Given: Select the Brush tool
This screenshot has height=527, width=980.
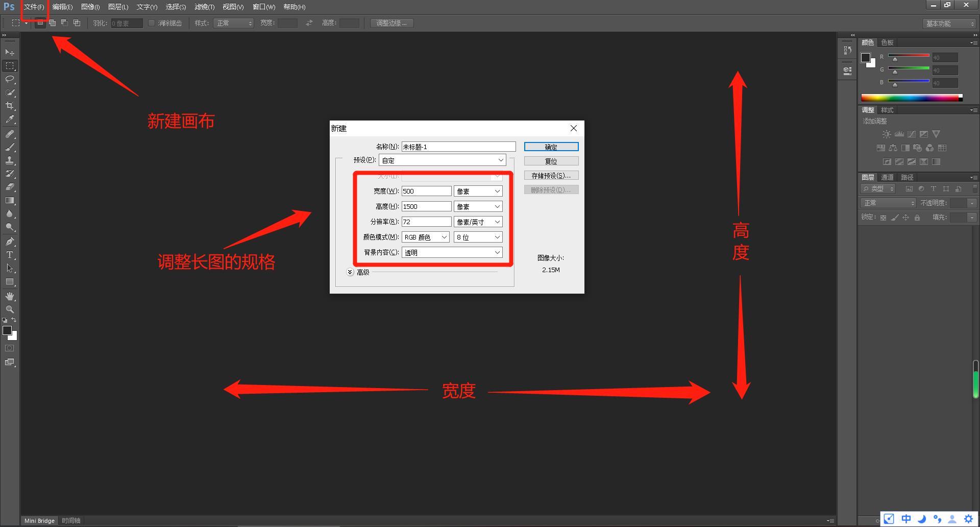Looking at the screenshot, I should (x=10, y=147).
